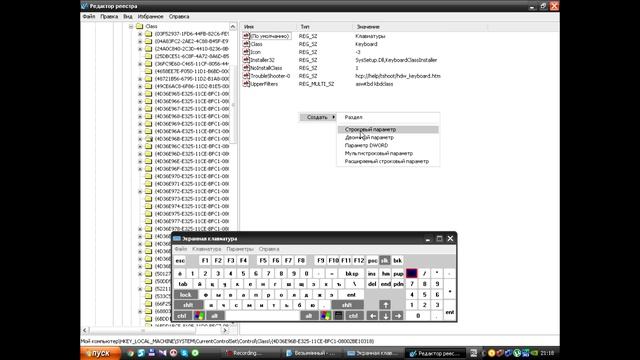Screen dimensions: 640x360
Task: Click the on-screen keyboard title bar icon
Action: click(x=177, y=239)
